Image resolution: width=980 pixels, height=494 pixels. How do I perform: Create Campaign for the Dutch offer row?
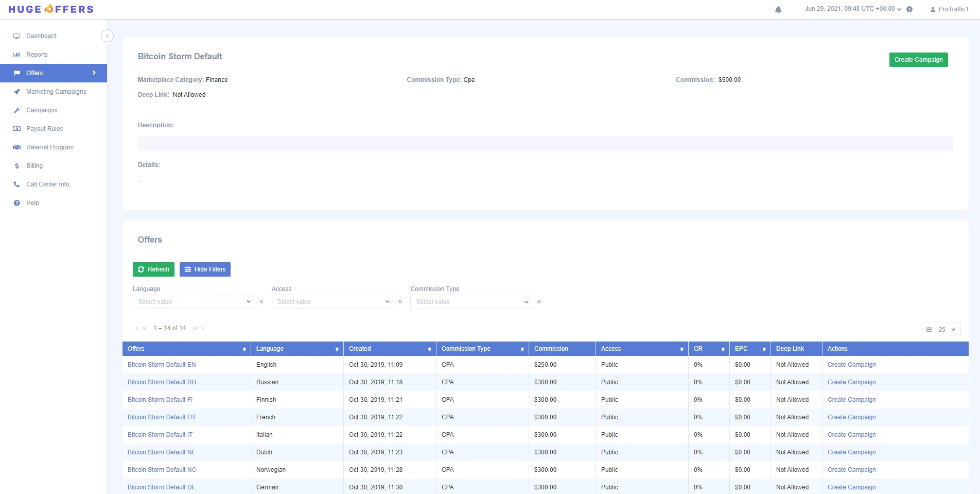click(851, 452)
